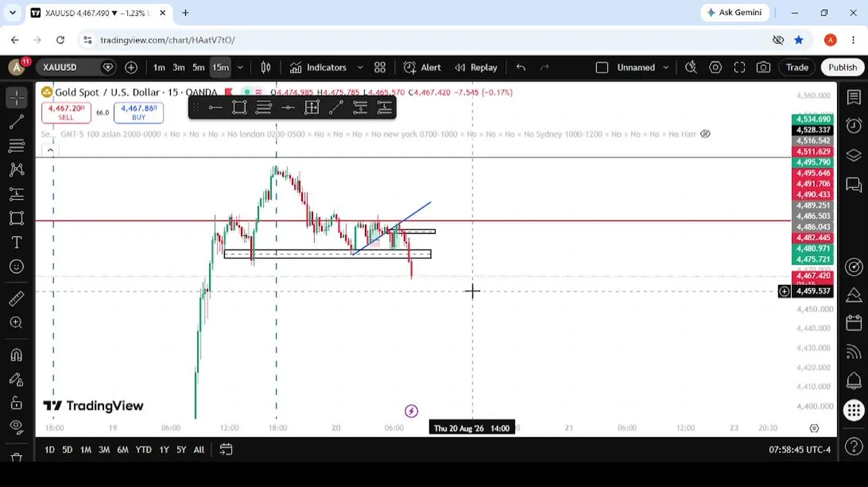
Task: Open help center question mark icon
Action: [854, 448]
